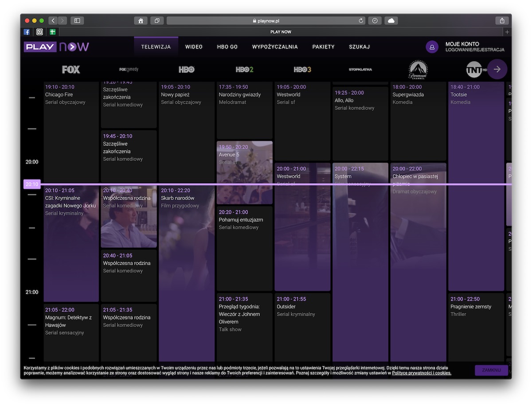Click Safari's forward navigation arrow
This screenshot has height=406, width=532.
(63, 20)
